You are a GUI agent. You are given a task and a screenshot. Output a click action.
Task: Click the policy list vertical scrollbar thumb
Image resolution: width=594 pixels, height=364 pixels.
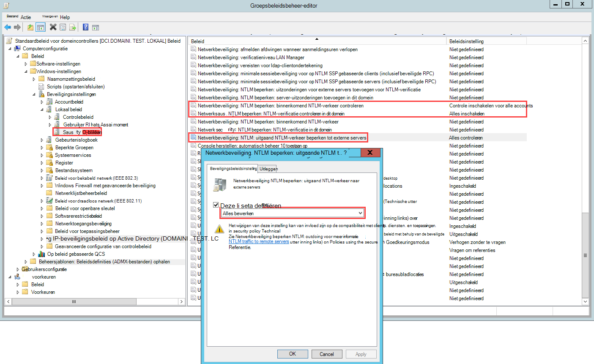(585, 255)
